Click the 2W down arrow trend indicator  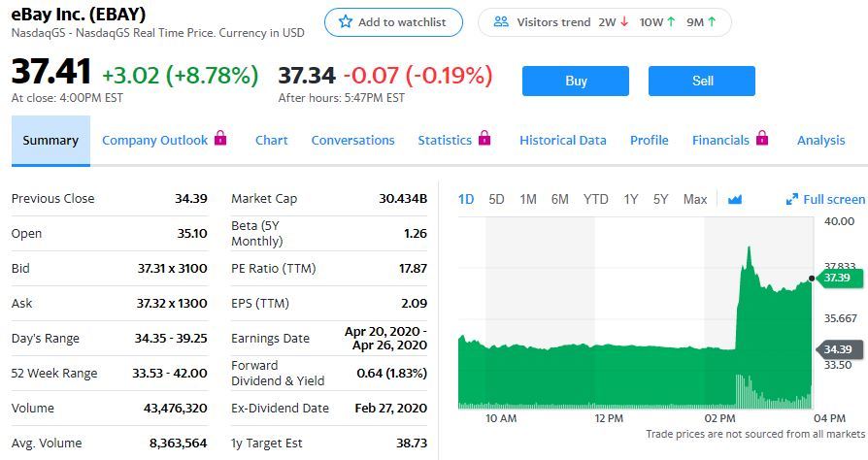pyautogui.click(x=624, y=22)
